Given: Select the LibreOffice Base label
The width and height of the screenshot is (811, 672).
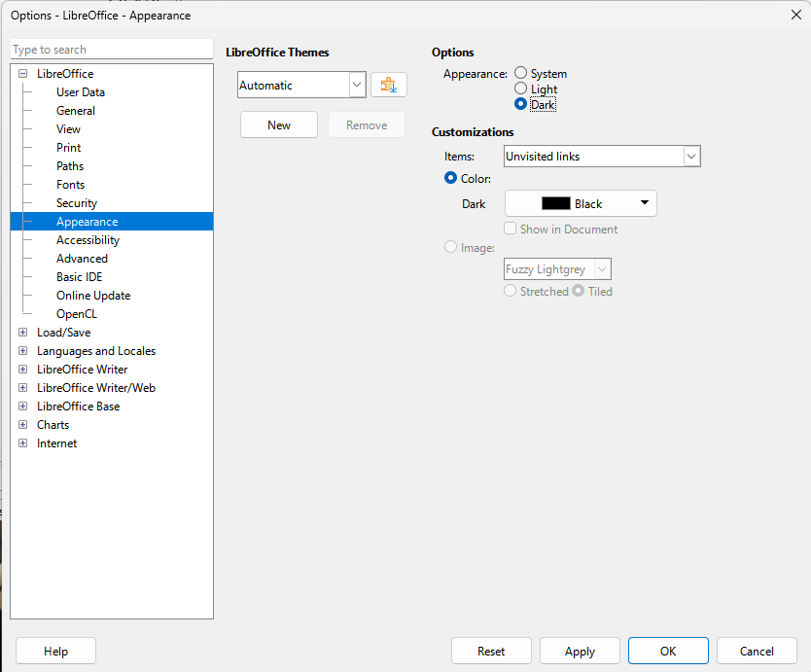Looking at the screenshot, I should 78,407.
